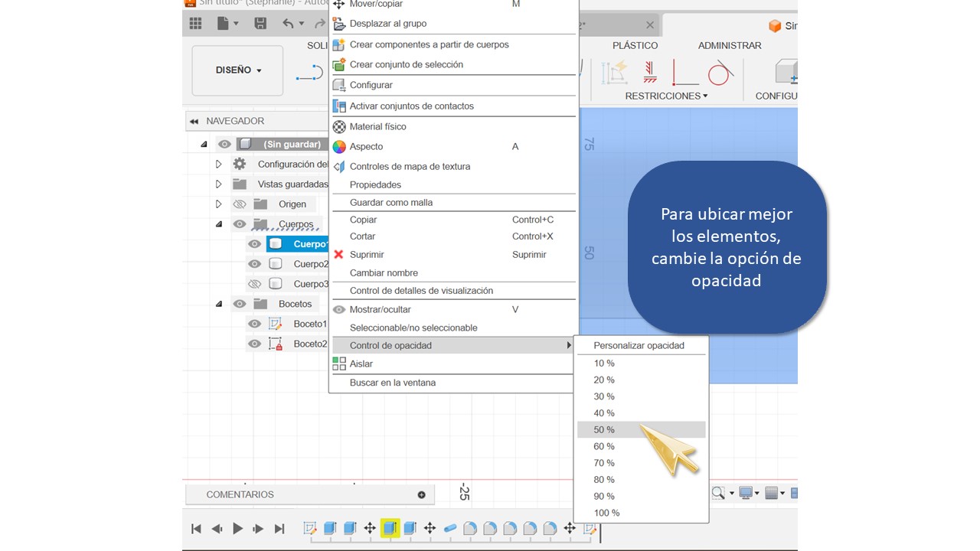Select the tangent constraint circle icon
Viewport: 980px width, 551px height.
click(719, 73)
